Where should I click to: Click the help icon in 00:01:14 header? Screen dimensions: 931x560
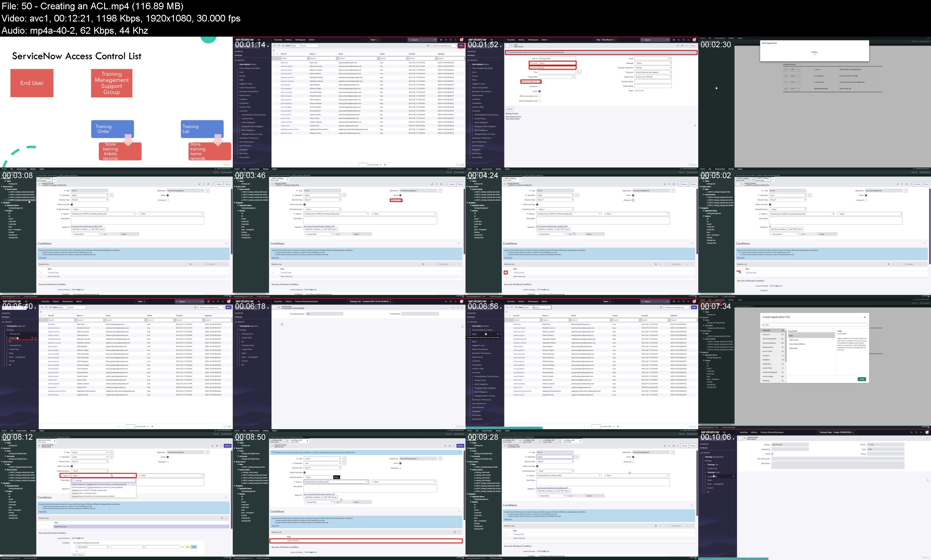[451, 40]
